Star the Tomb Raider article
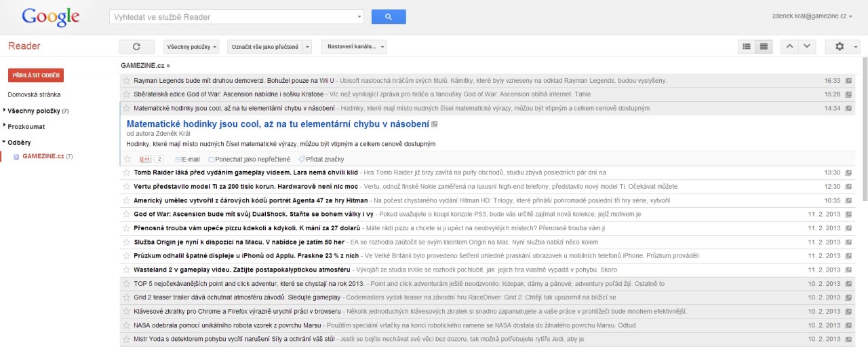868x347 pixels. tap(126, 172)
